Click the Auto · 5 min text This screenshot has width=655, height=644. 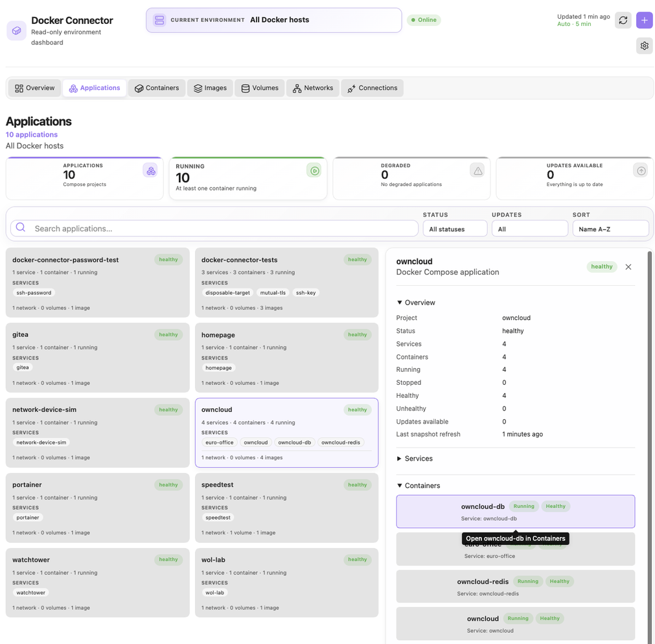574,24
